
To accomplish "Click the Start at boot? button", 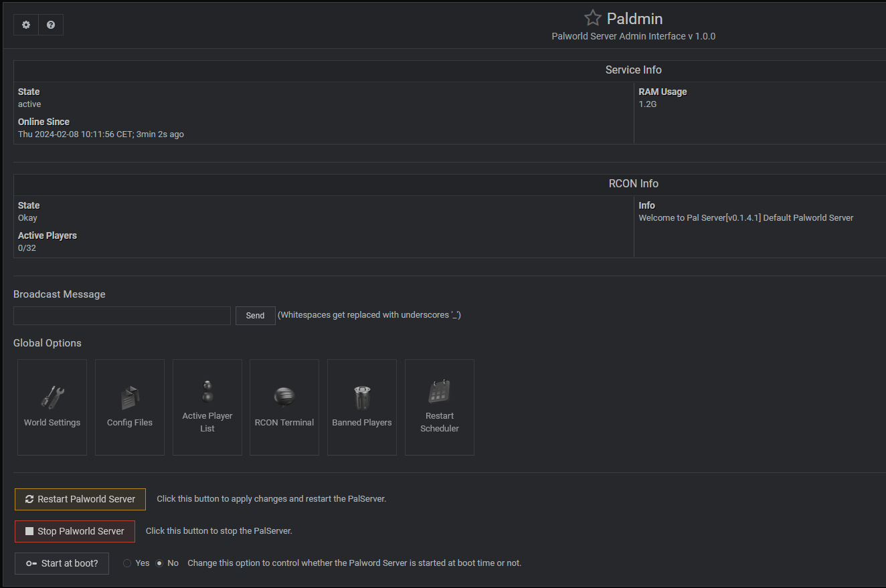I will 62,563.
